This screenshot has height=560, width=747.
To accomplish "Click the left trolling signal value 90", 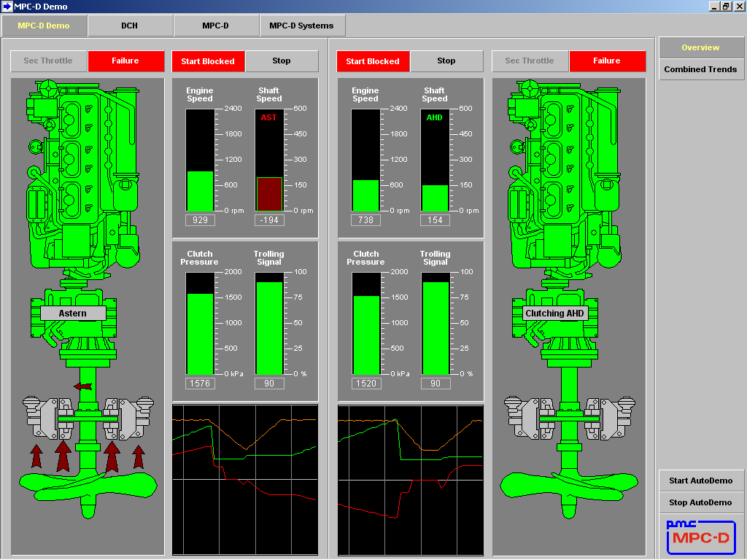I will pyautogui.click(x=270, y=384).
